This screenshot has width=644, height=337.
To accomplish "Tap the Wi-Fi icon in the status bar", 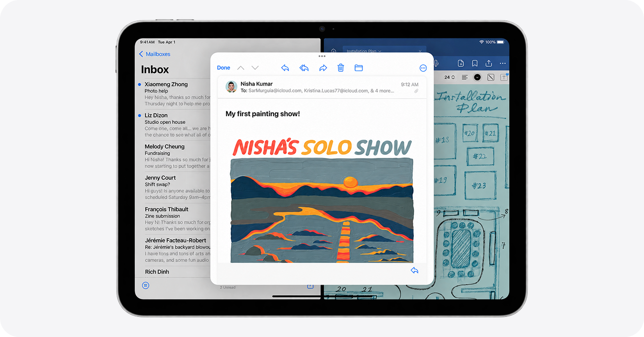I will 482,42.
